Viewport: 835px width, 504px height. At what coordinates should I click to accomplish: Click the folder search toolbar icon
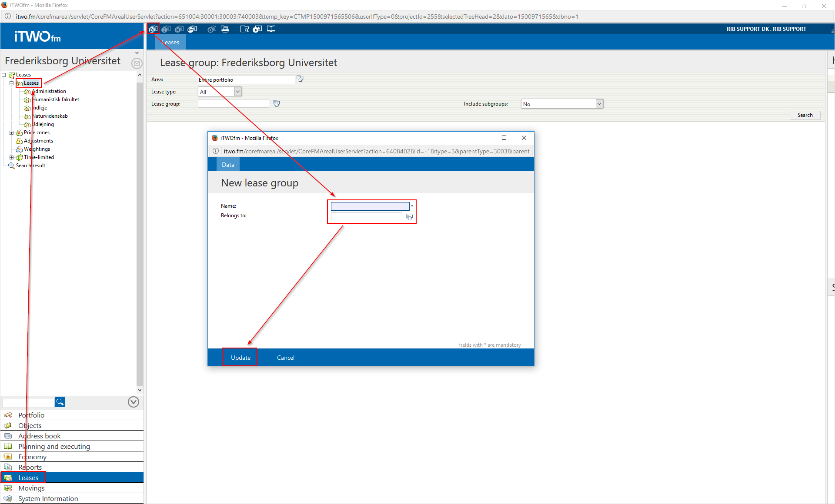tap(244, 29)
